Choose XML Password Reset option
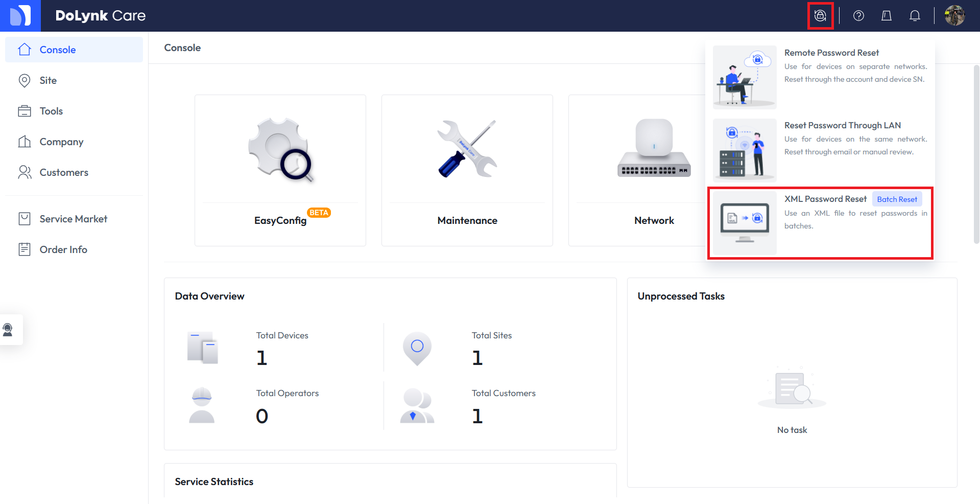The width and height of the screenshot is (980, 504). [x=820, y=223]
